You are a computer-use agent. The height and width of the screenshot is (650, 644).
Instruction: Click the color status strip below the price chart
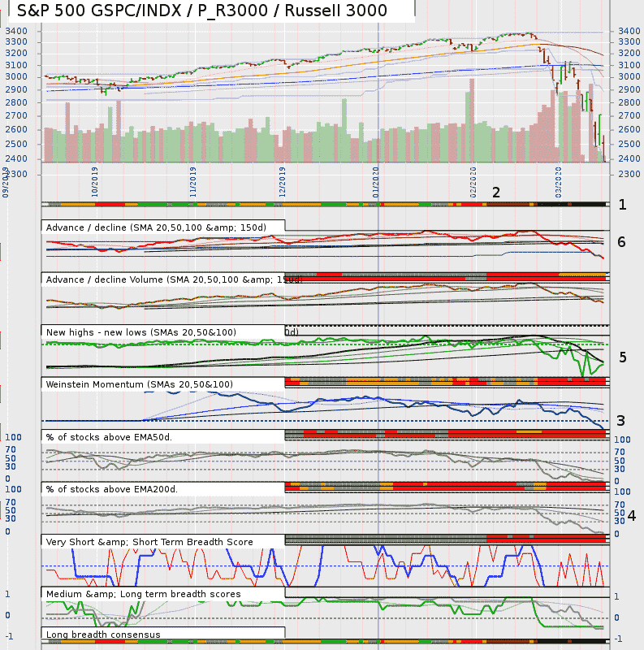click(326, 205)
